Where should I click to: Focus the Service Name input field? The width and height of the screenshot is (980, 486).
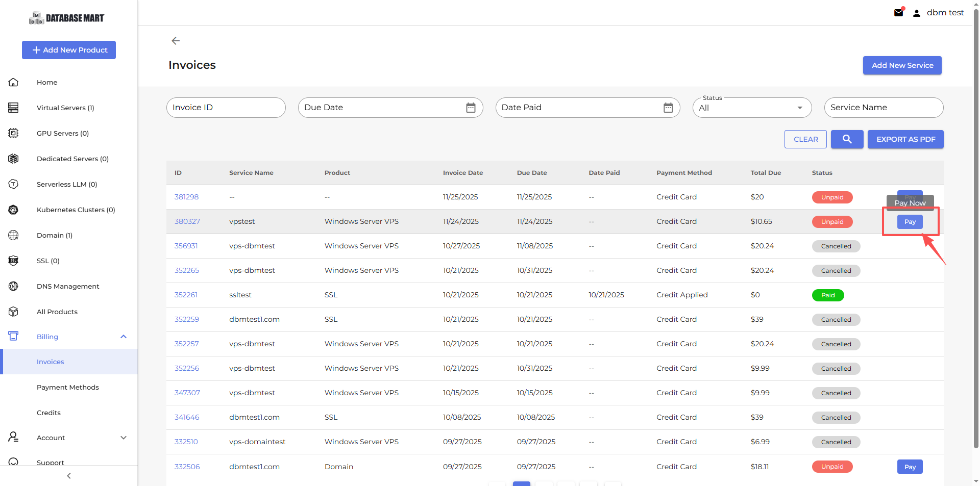pyautogui.click(x=884, y=108)
